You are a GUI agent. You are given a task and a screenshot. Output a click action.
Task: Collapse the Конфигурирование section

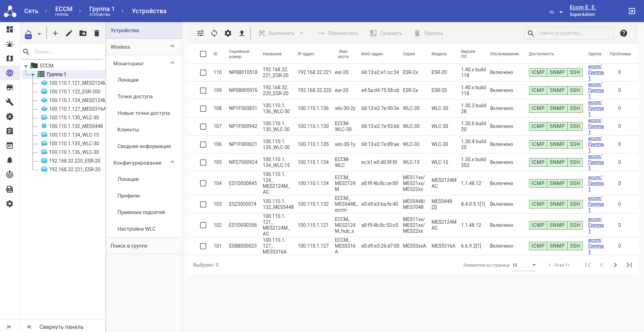[172, 162]
